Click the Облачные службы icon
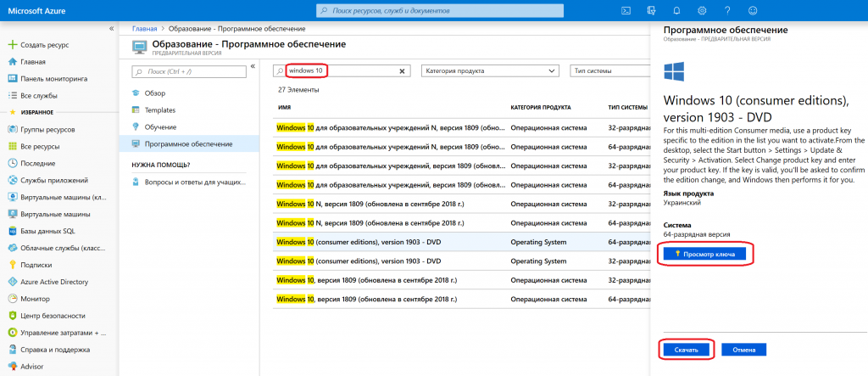This screenshot has width=868, height=376. pos(12,248)
